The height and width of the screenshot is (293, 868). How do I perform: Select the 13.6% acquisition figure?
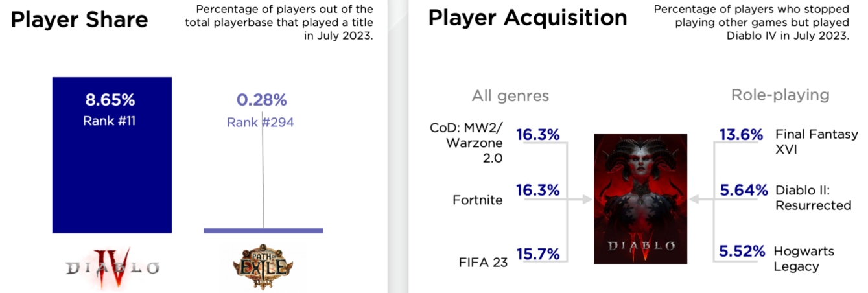(741, 135)
